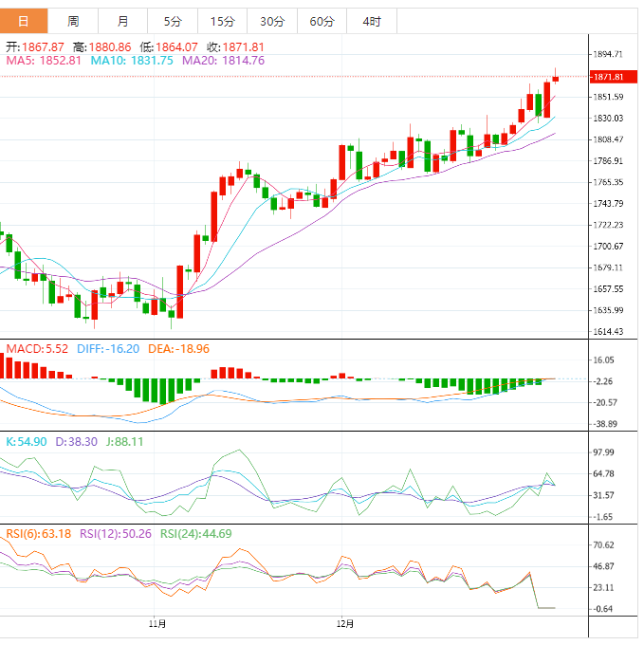Click the low price 低:1864.07 value

point(169,46)
